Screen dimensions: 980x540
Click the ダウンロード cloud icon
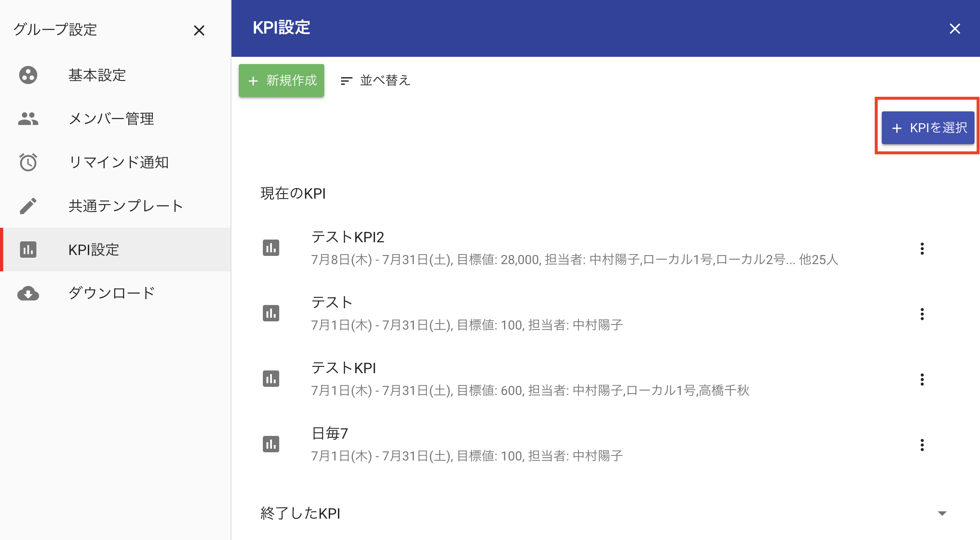coord(28,293)
